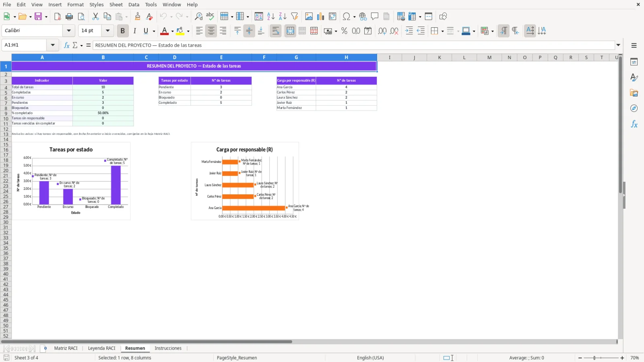The height and width of the screenshot is (362, 644).
Task: Run the spelling check
Action: [x=210, y=16]
